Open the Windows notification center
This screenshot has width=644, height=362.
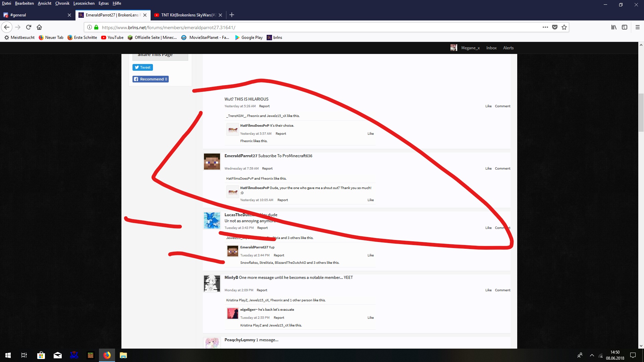coord(633,355)
